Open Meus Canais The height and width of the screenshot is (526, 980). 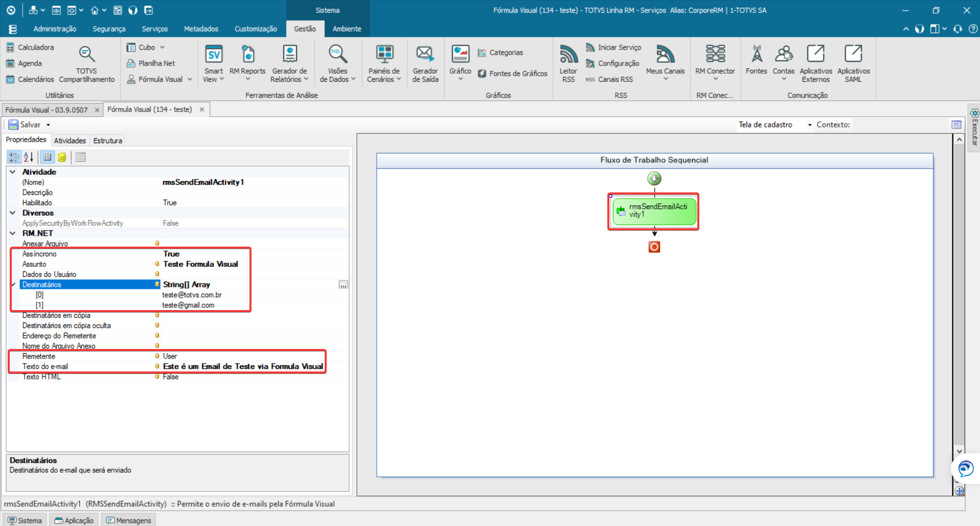pos(665,64)
